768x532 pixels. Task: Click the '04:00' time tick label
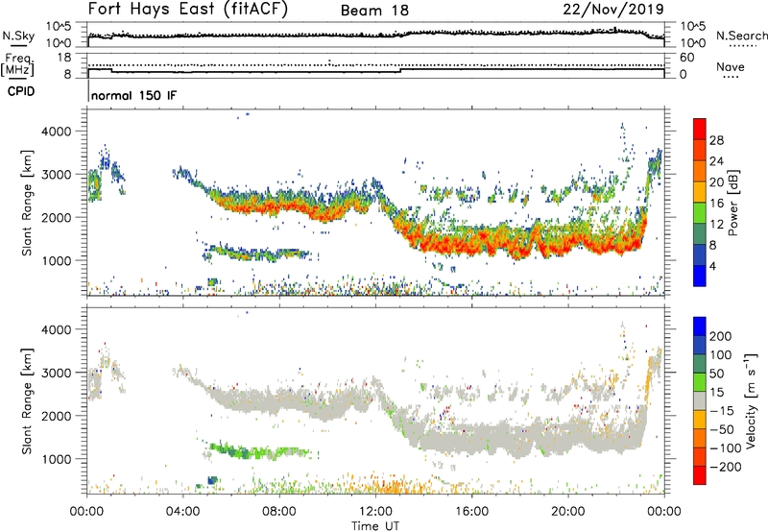point(183,512)
